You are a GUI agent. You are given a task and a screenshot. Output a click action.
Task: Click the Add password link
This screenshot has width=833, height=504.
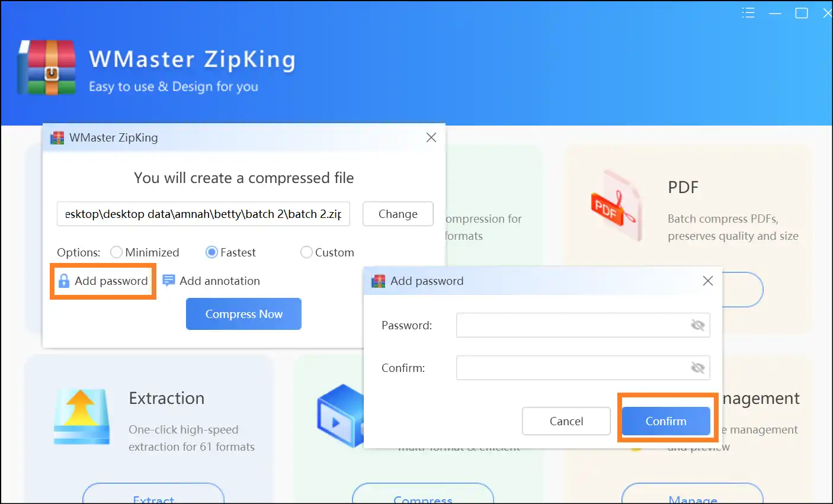(x=111, y=281)
